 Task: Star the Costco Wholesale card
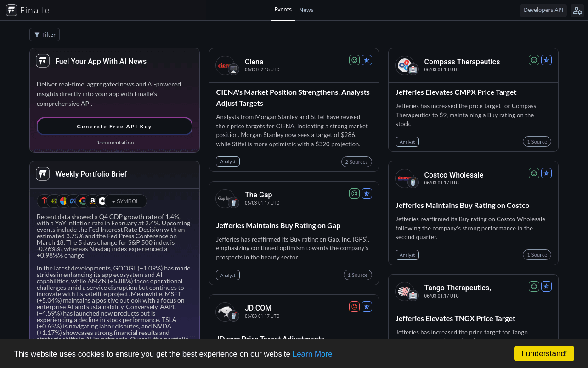point(546,173)
